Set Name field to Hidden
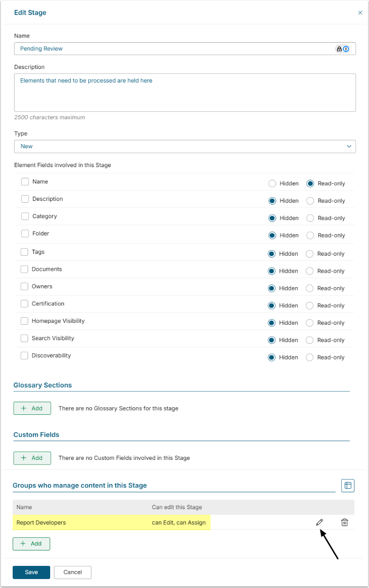The width and height of the screenshot is (369, 588). click(x=272, y=183)
